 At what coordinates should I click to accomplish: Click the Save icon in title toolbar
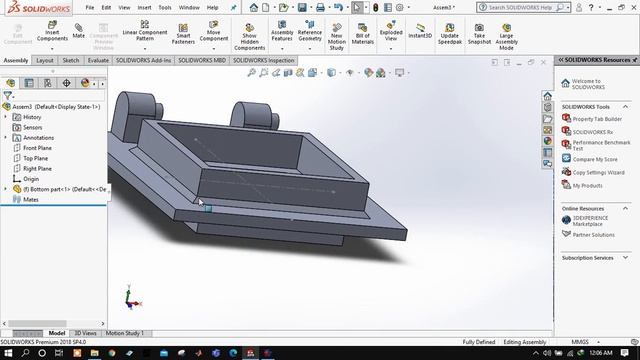302,7
